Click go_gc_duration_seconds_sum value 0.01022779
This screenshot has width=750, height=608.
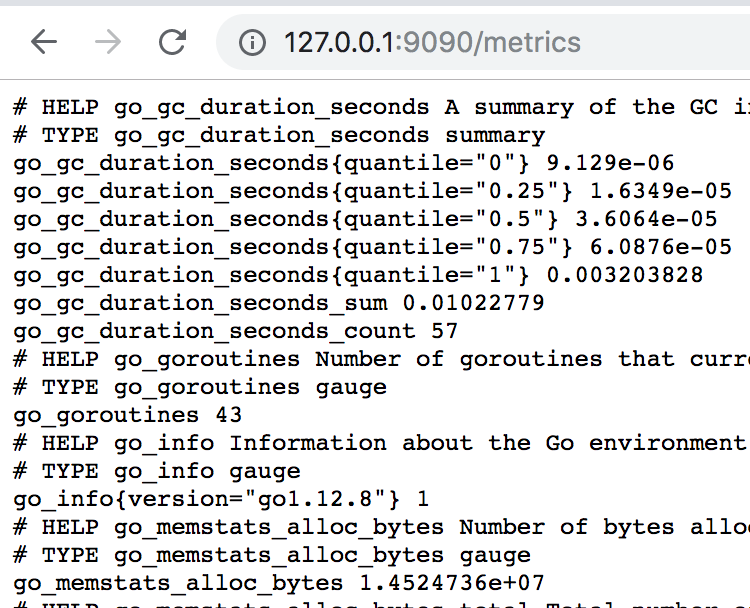point(474,303)
